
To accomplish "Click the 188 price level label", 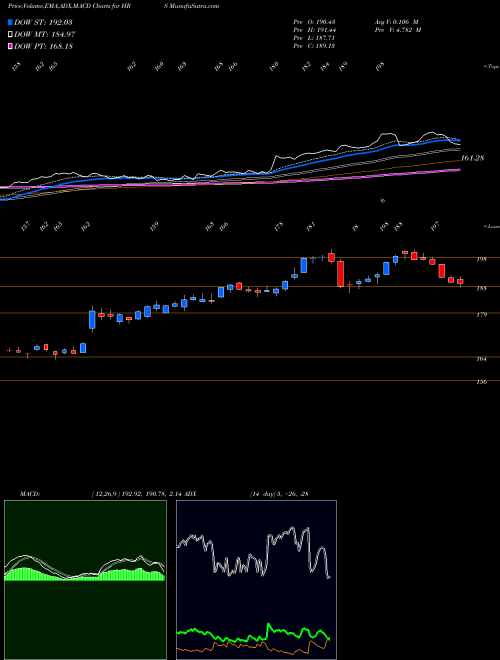I will coord(481,288).
